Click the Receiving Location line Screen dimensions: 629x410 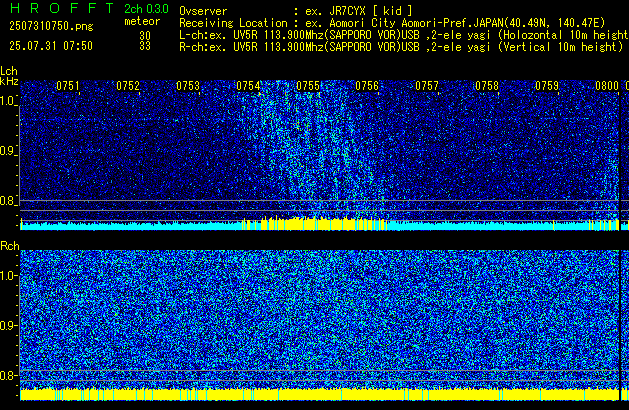click(x=392, y=23)
